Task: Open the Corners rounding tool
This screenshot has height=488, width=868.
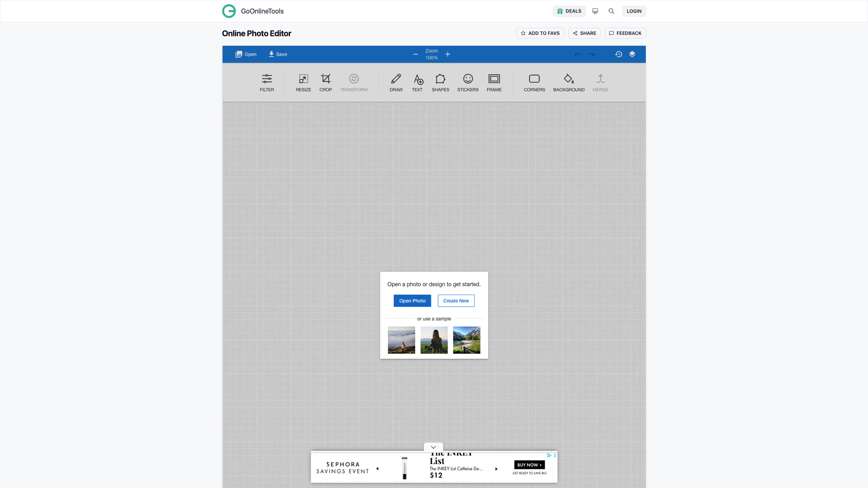Action: coord(534,82)
